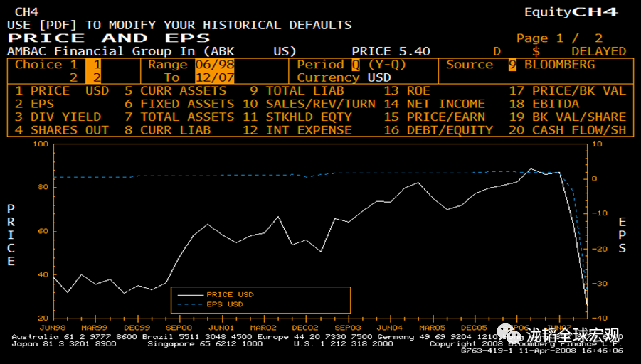641x364 pixels.
Task: Click the JUN98 x-axis label
Action: pos(53,328)
